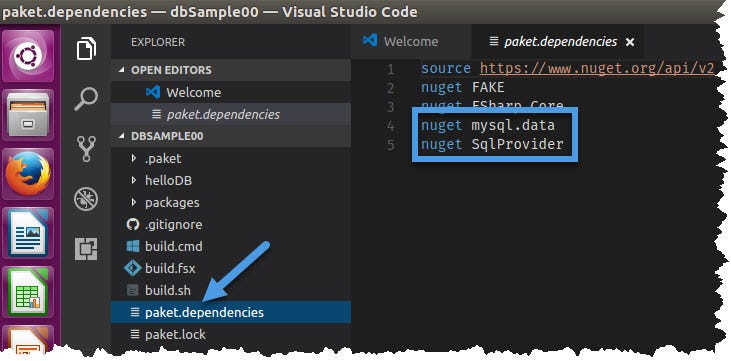The width and height of the screenshot is (731, 361).
Task: Open the nuget.org source URL link
Action: tap(597, 69)
